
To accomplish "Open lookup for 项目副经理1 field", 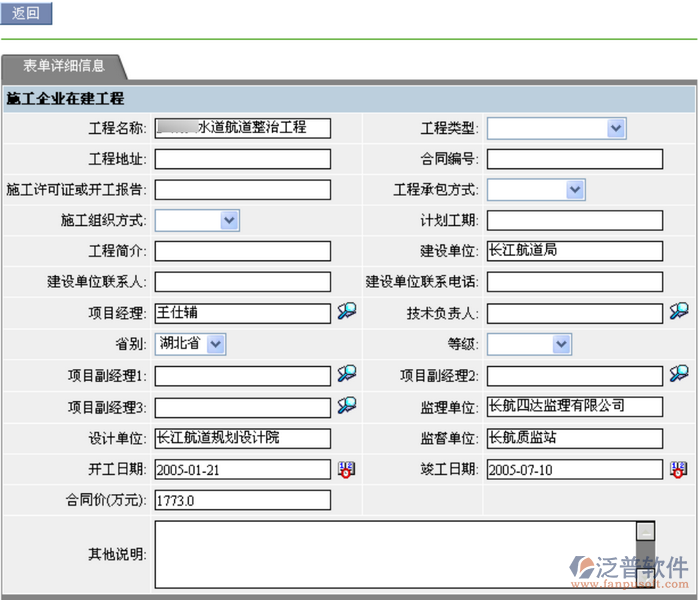I will 347,374.
